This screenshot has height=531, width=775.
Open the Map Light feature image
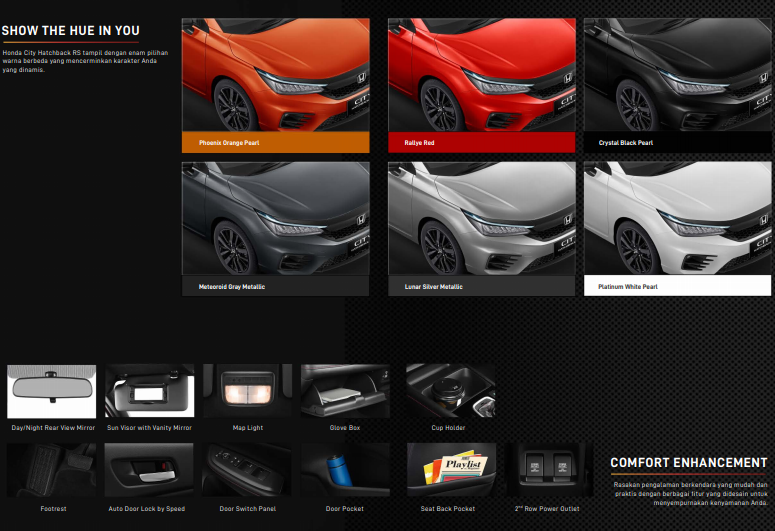pos(247,391)
